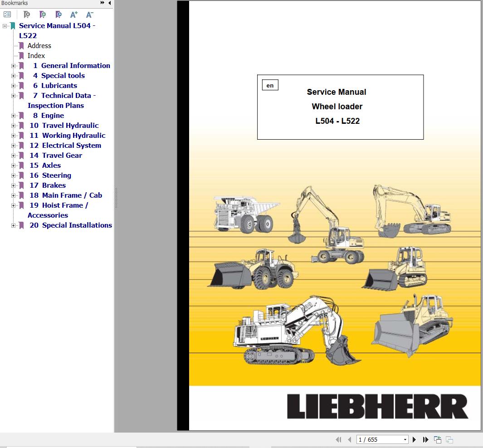The image size is (483, 448).
Task: Click the add new bookmark icon
Action: pyautogui.click(x=43, y=15)
